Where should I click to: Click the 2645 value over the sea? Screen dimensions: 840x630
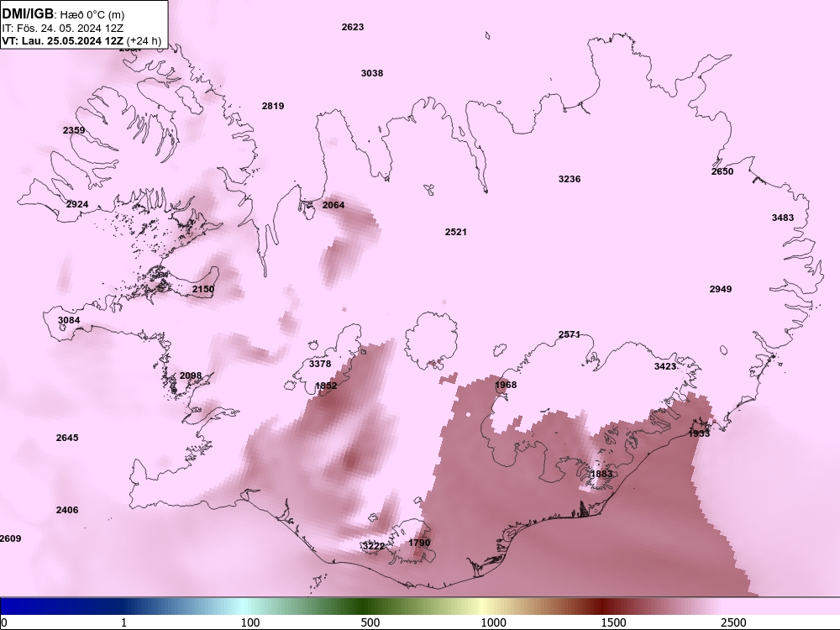tap(67, 438)
